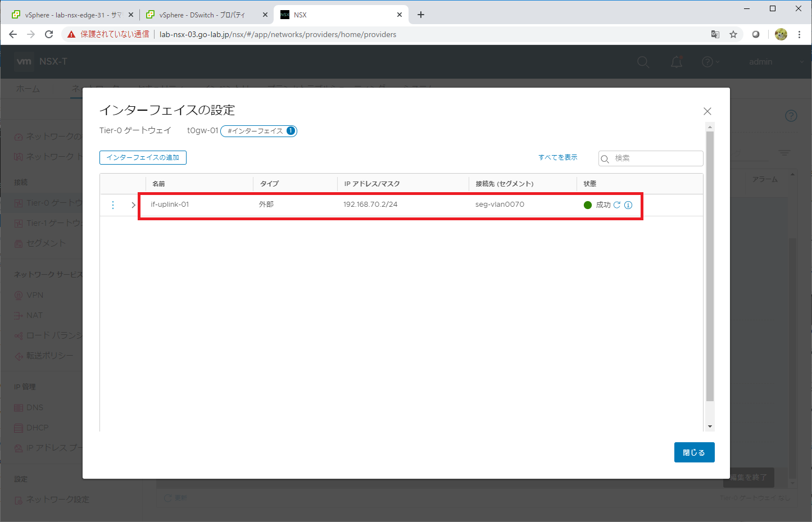Click the browser forward arrow
The width and height of the screenshot is (812, 522).
(x=31, y=34)
